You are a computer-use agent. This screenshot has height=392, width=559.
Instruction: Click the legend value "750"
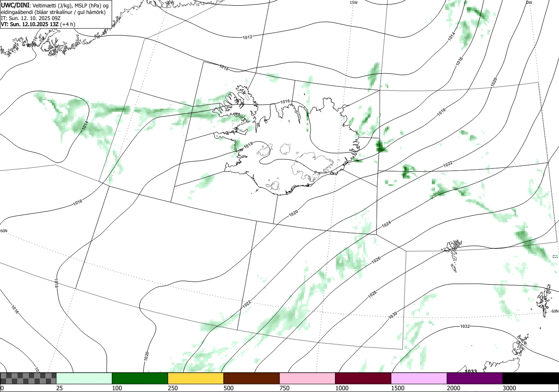click(x=285, y=388)
